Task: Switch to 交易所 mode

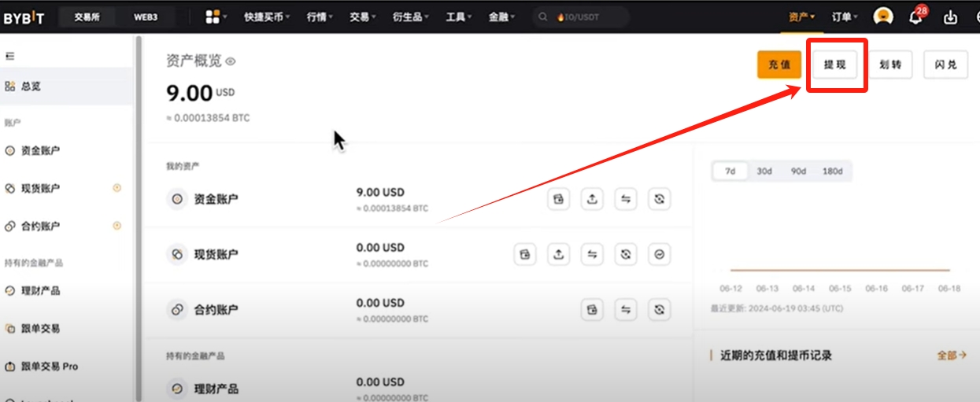Action: click(x=87, y=17)
